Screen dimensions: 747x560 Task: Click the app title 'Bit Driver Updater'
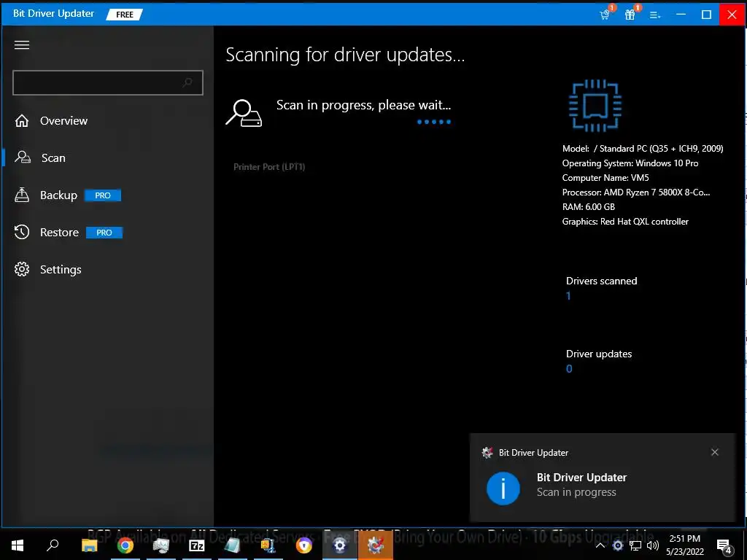pyautogui.click(x=53, y=13)
